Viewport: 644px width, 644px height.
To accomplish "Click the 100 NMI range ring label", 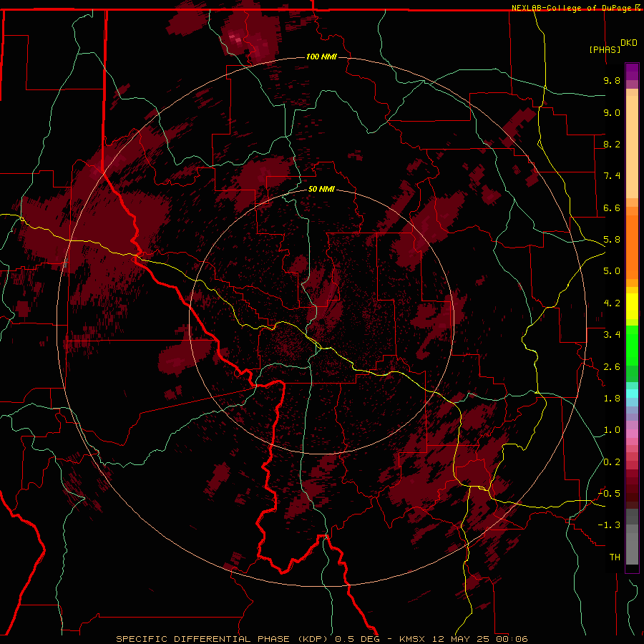I will 321,57.
